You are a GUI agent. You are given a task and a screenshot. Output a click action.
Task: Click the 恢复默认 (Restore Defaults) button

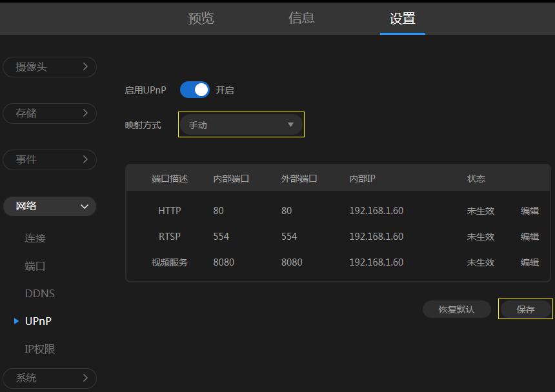[x=456, y=309]
